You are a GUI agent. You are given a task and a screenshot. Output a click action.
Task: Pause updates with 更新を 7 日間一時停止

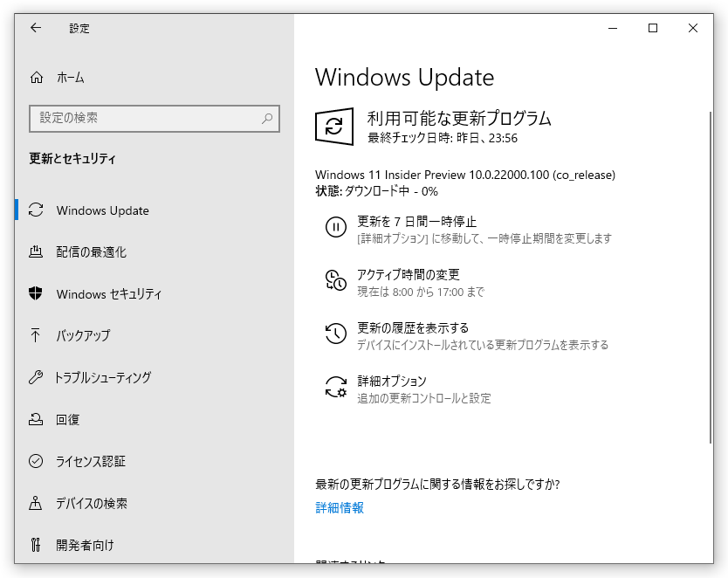tap(417, 222)
